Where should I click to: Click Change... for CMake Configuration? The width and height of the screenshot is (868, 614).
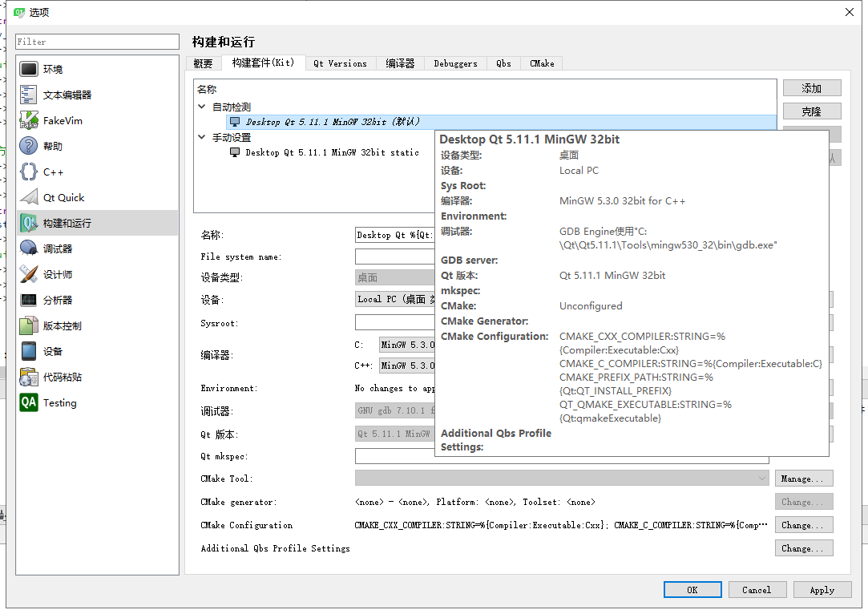click(x=804, y=525)
